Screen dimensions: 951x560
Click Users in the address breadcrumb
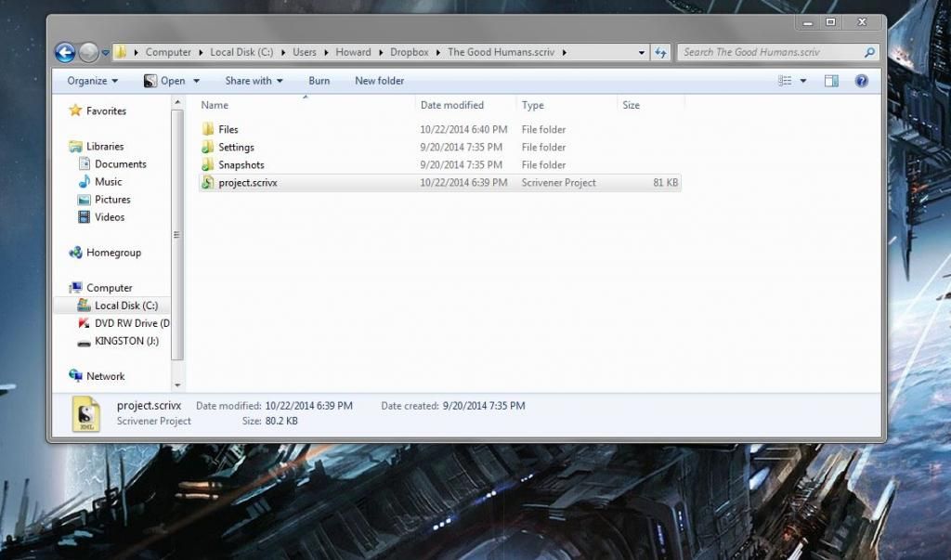[305, 52]
